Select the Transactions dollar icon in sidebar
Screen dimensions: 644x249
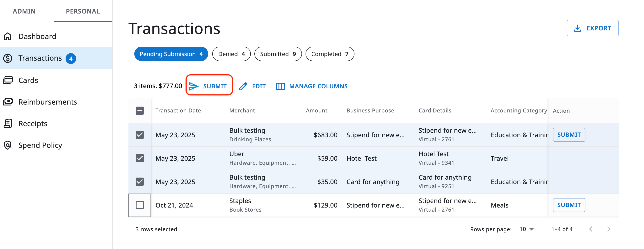[7, 58]
